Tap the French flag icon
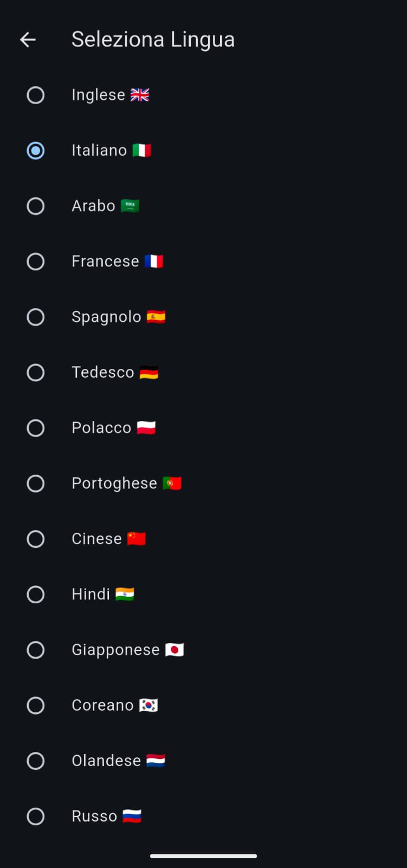Screen dimensions: 407x868 point(154,261)
